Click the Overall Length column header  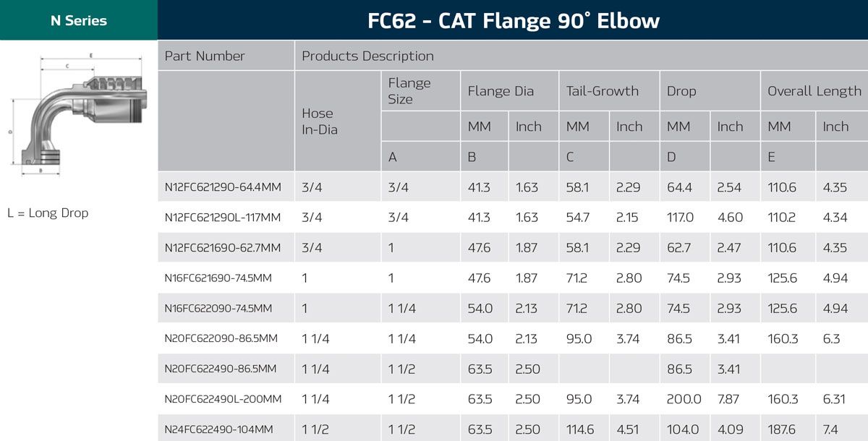[x=814, y=91]
